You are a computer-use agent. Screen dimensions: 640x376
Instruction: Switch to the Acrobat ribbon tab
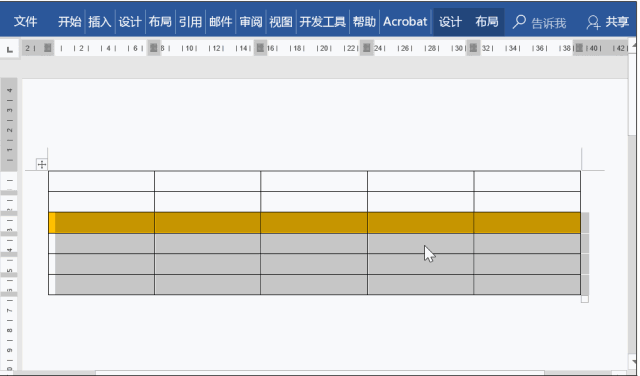(x=405, y=22)
